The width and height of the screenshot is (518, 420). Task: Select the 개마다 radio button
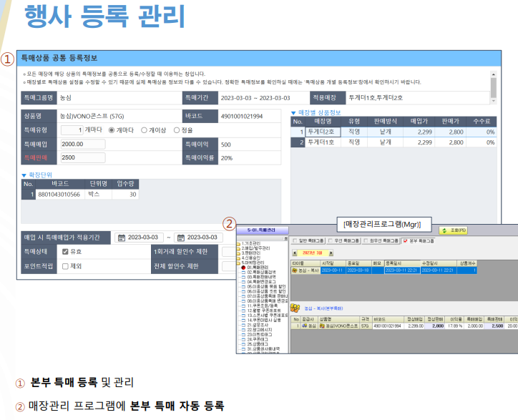point(112,130)
